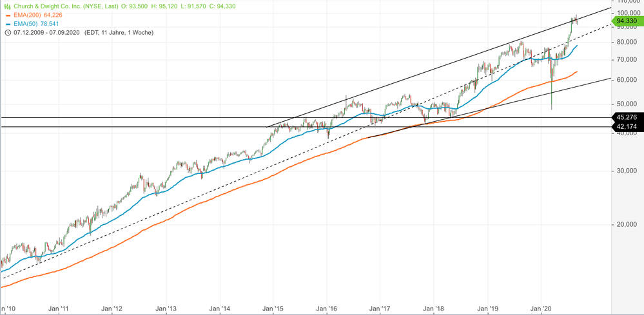Click the candlestick chart icon before Church & Dwight
Screen dimensions: 644x315
pos(8,5)
